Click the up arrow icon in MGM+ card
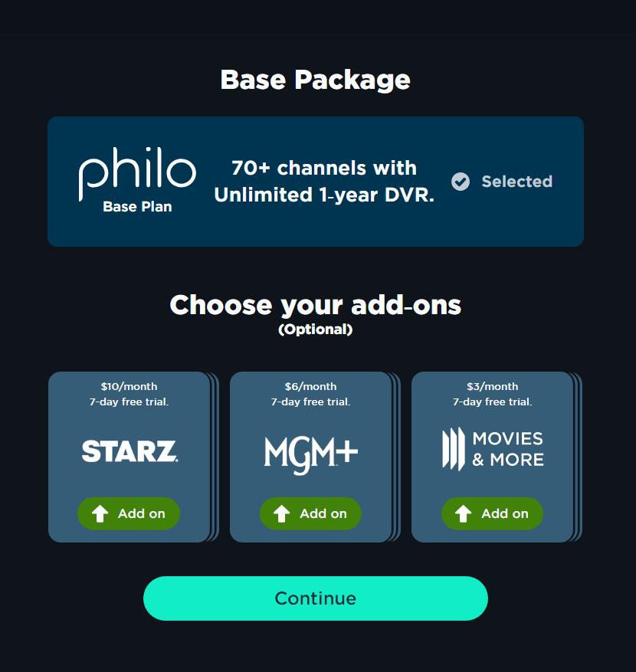Screen dimensions: 636x672 click(281, 513)
